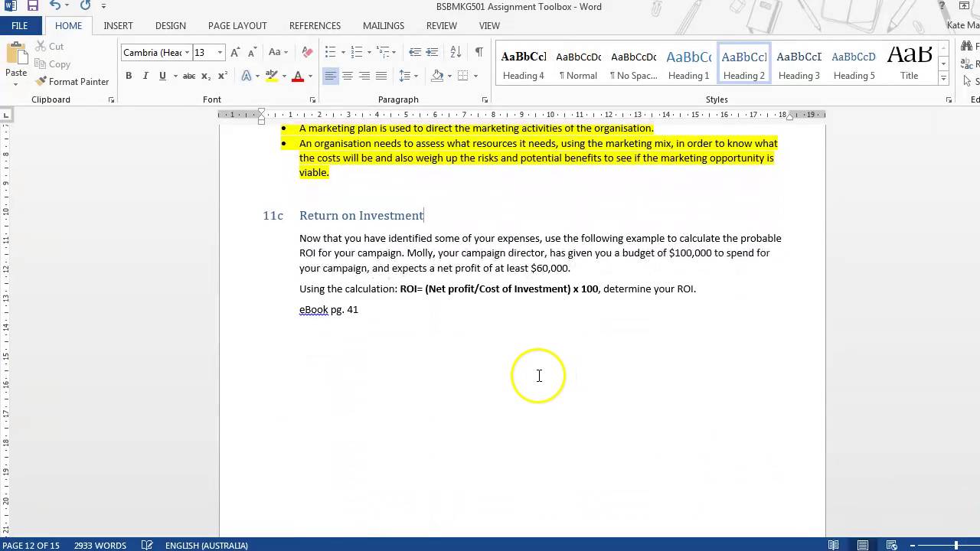Viewport: 980px width, 551px height.
Task: Click the Sort icon in Paragraph group
Action: click(x=456, y=53)
